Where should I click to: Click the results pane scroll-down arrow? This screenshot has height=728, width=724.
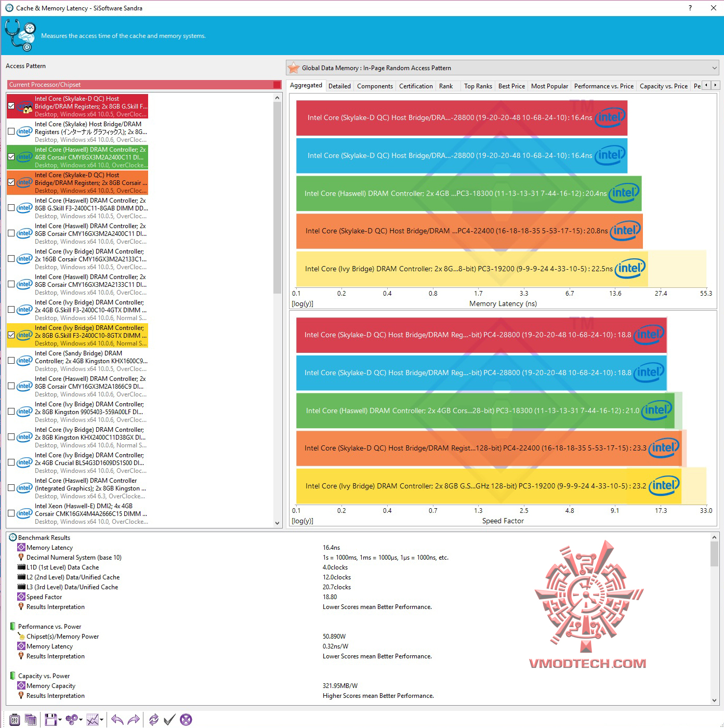coord(715,700)
